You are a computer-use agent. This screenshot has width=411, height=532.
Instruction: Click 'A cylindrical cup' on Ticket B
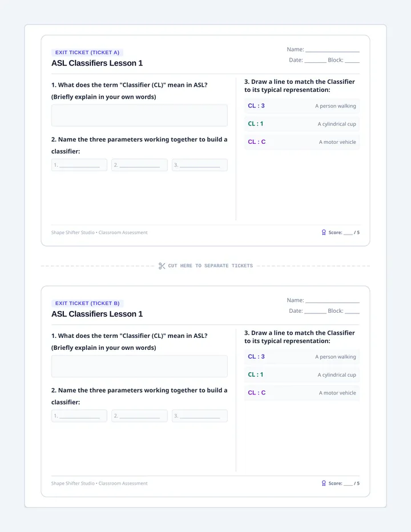[x=337, y=375]
